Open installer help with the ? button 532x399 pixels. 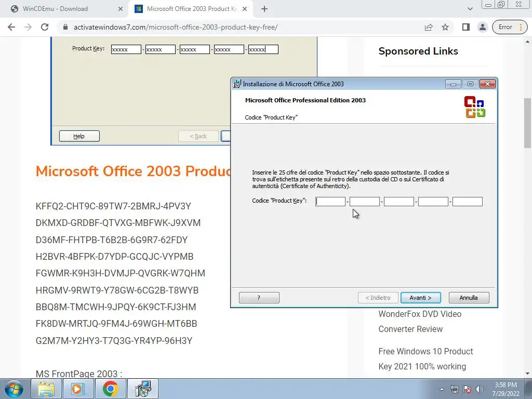(x=259, y=298)
